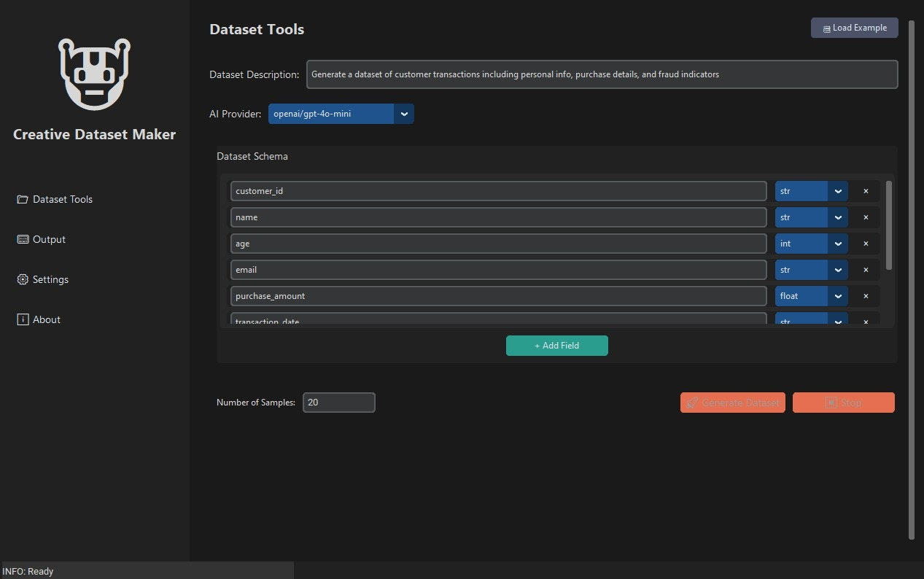
Task: Open the type dropdown for the name field
Action: point(811,217)
